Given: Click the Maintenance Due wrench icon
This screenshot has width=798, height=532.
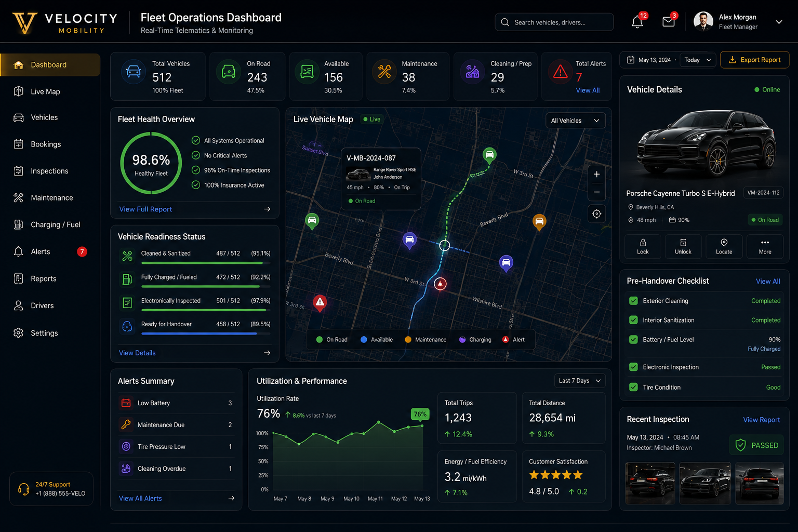Looking at the screenshot, I should click(x=126, y=424).
